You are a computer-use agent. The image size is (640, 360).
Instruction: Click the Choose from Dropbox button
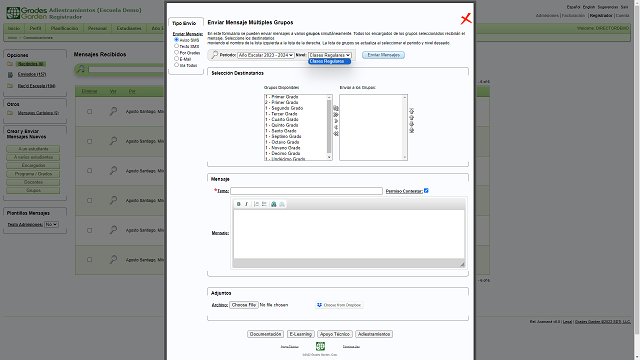pos(339,305)
